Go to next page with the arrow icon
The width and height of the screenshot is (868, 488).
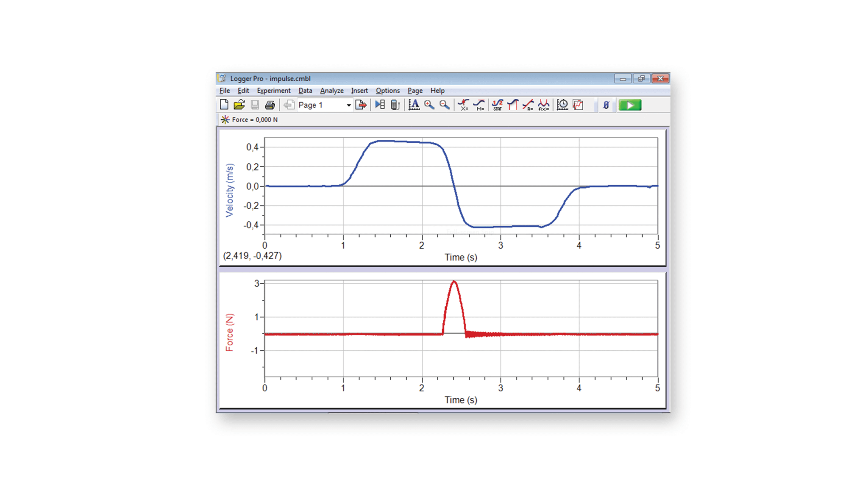click(x=361, y=105)
